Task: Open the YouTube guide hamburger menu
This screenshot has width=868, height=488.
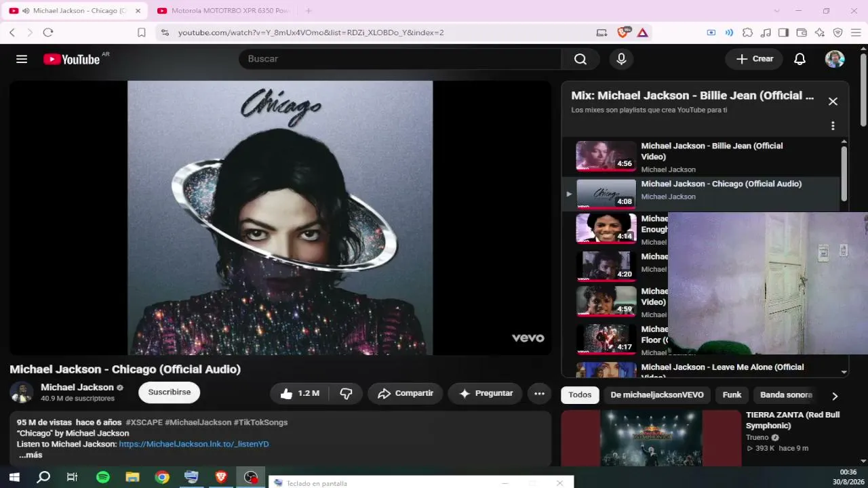Action: [22, 59]
